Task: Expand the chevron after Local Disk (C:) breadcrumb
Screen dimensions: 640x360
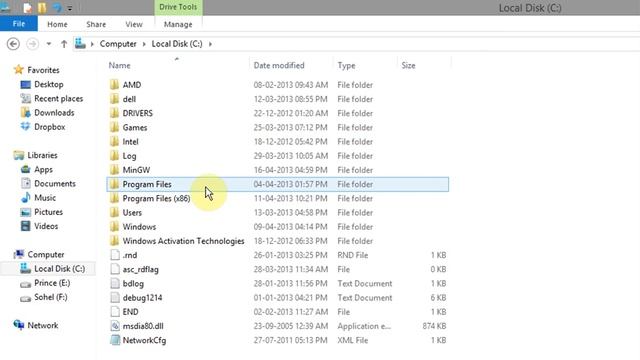Action: click(210, 44)
